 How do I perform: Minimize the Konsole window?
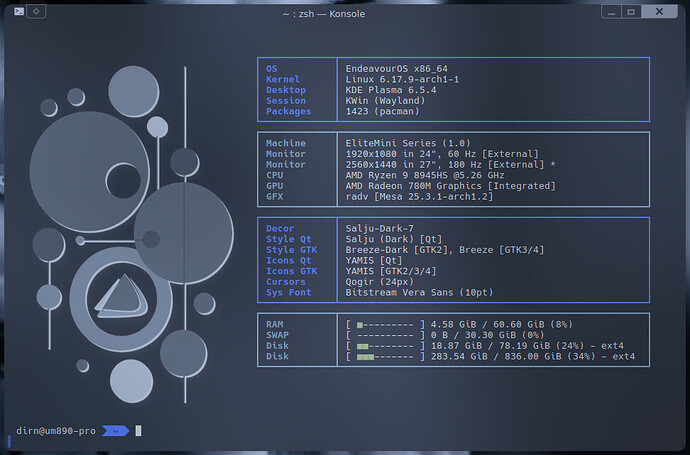(x=612, y=11)
